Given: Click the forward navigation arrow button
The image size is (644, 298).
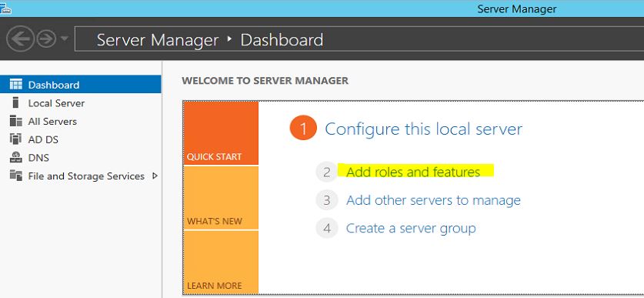Looking at the screenshot, I should point(46,39).
